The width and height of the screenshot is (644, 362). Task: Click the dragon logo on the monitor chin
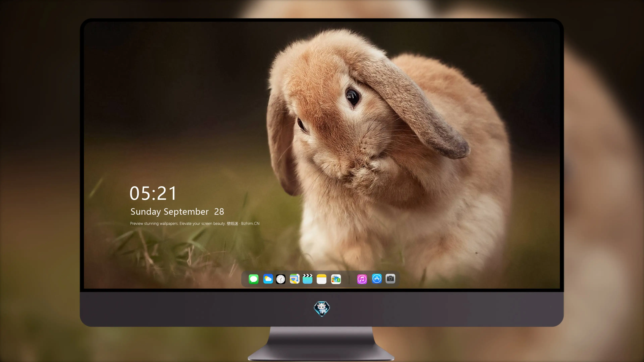(x=322, y=309)
